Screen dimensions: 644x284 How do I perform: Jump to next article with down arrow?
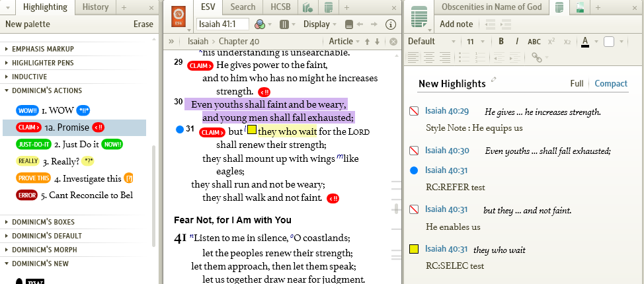click(377, 41)
